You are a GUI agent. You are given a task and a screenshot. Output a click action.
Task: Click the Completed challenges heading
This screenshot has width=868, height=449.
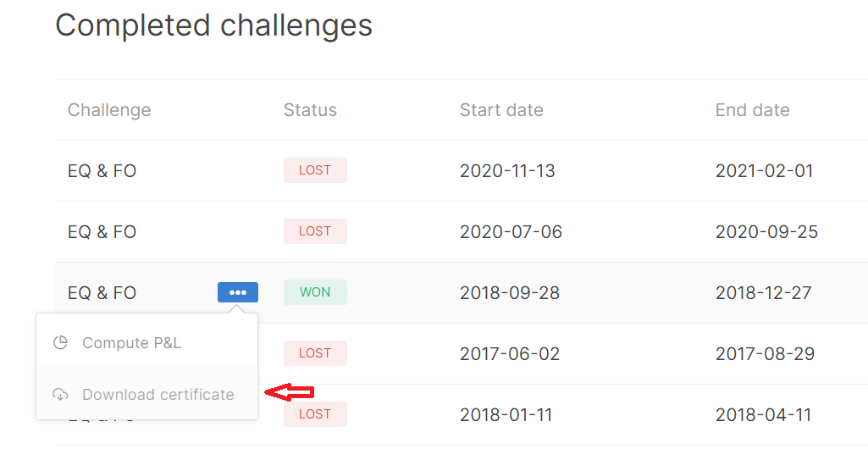coord(213,25)
